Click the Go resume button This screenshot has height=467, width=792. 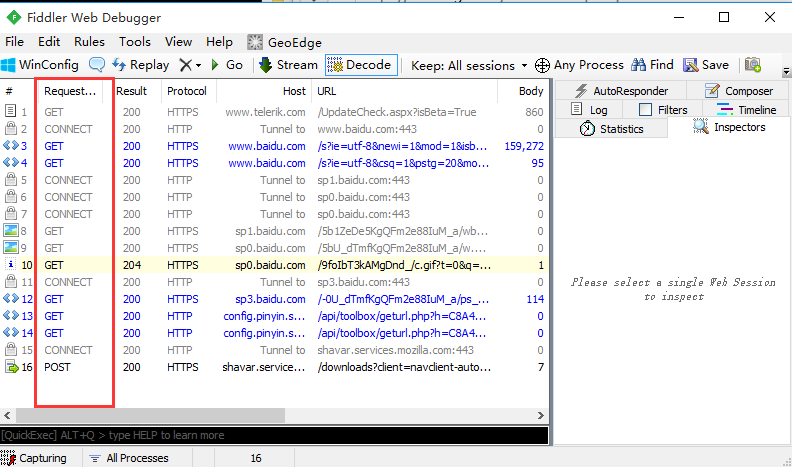(227, 65)
